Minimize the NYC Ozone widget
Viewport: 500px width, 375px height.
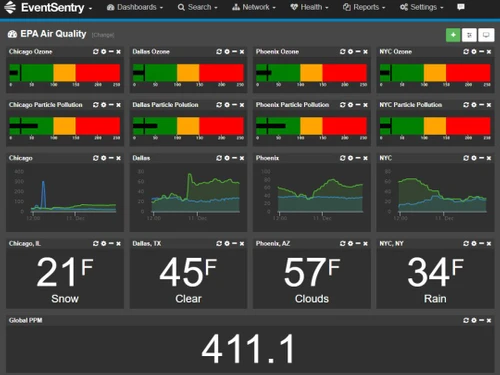[481, 52]
